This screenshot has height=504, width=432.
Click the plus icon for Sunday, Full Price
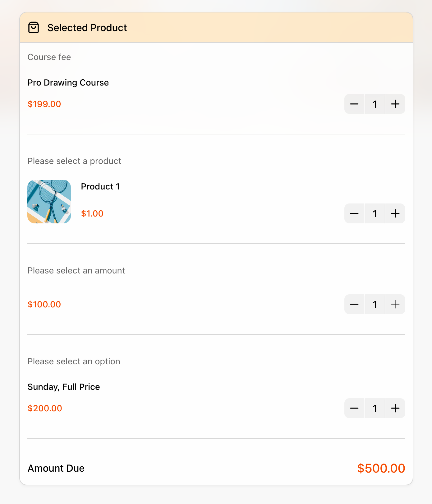tap(395, 408)
